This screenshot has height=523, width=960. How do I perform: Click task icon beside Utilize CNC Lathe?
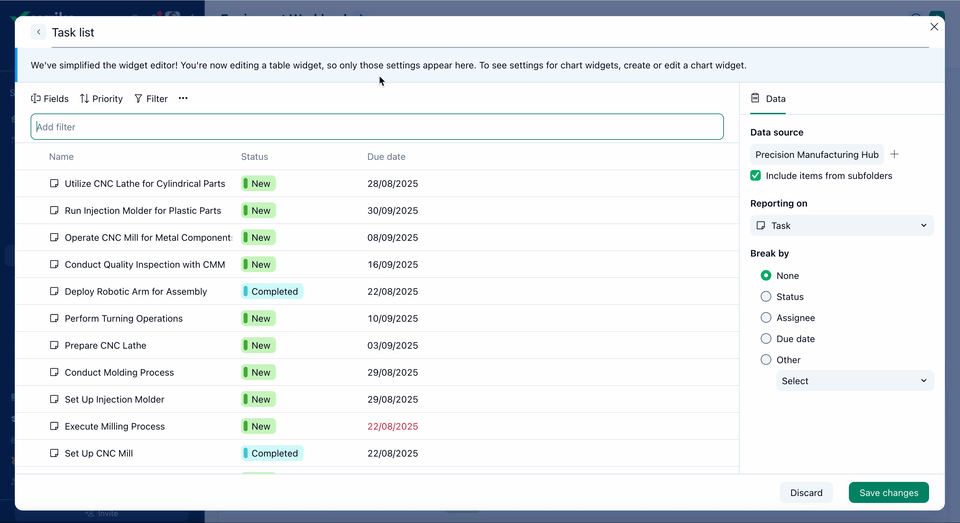click(54, 184)
